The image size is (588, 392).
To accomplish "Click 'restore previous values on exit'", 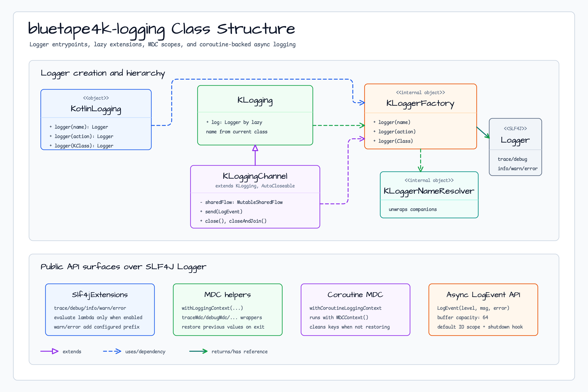I will coord(223,327).
